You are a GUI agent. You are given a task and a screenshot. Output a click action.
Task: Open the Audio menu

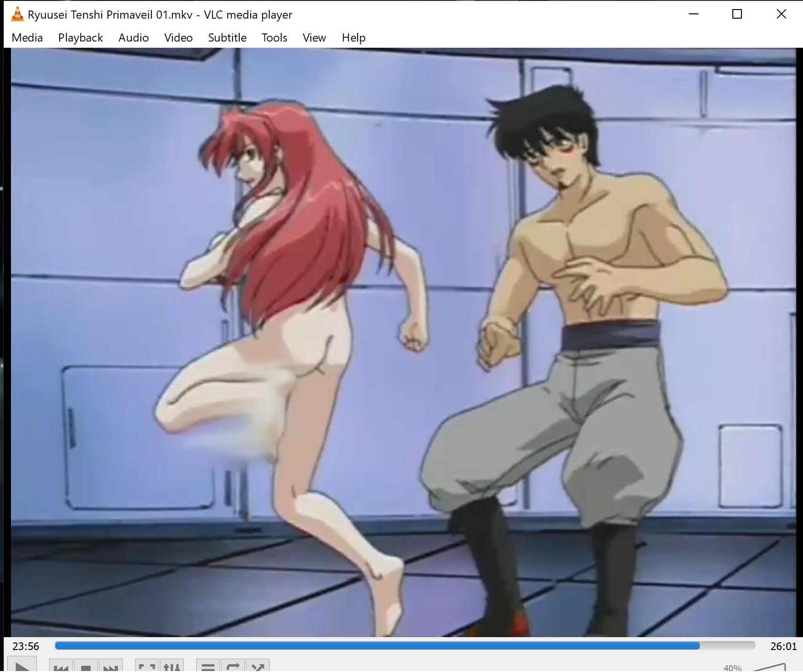(134, 38)
